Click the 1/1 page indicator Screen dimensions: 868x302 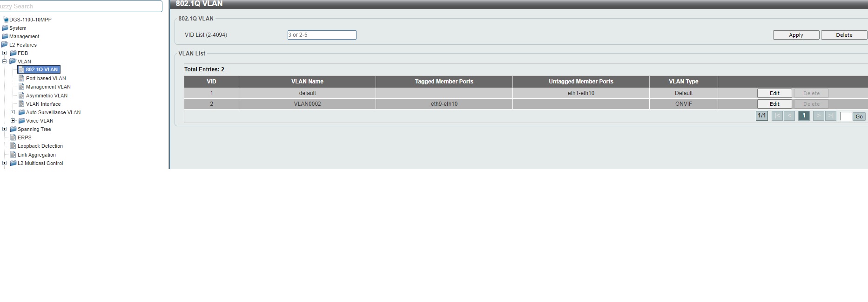point(762,116)
